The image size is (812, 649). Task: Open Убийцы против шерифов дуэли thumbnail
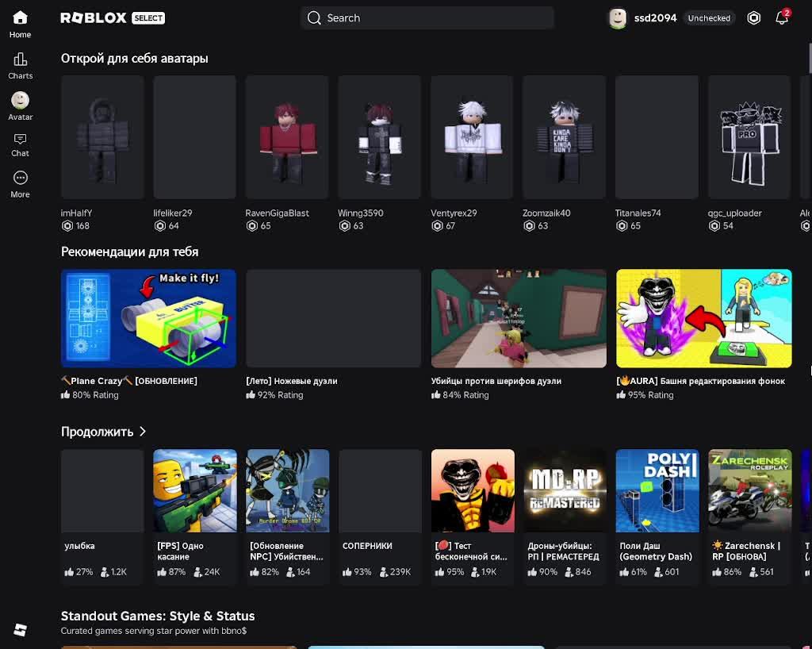[x=519, y=318]
